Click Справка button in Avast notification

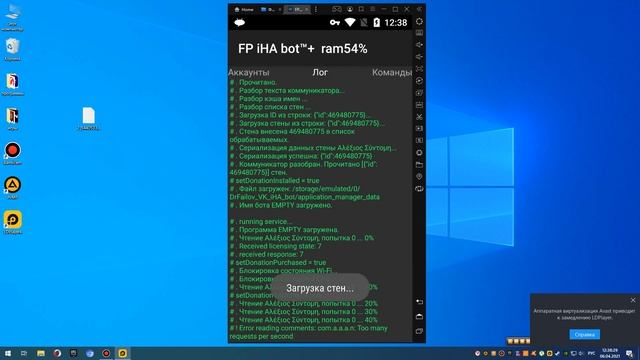pyautogui.click(x=584, y=334)
